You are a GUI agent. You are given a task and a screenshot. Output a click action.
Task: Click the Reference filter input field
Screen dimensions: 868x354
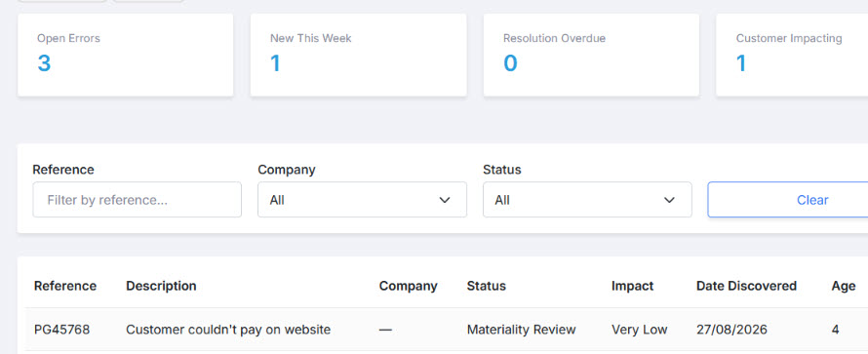[137, 200]
